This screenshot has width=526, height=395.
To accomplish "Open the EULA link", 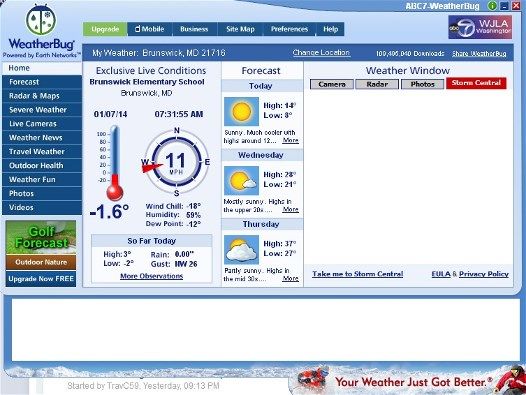I will pyautogui.click(x=441, y=274).
